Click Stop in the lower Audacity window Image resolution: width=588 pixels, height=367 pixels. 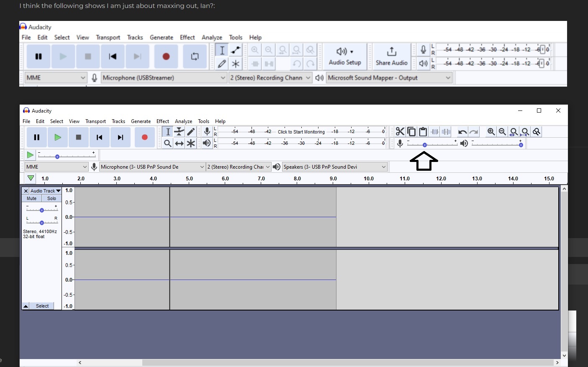78,137
